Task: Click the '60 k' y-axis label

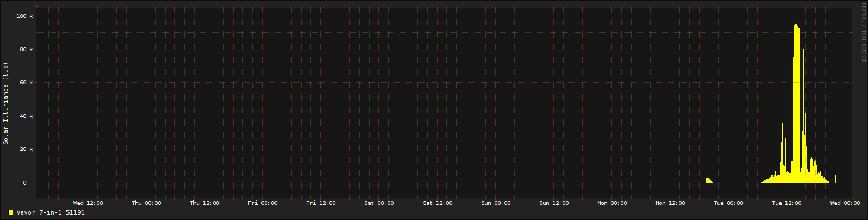Action: coord(27,83)
